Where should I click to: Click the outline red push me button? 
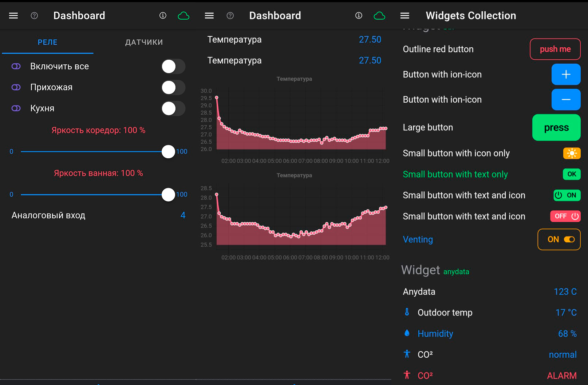click(555, 49)
